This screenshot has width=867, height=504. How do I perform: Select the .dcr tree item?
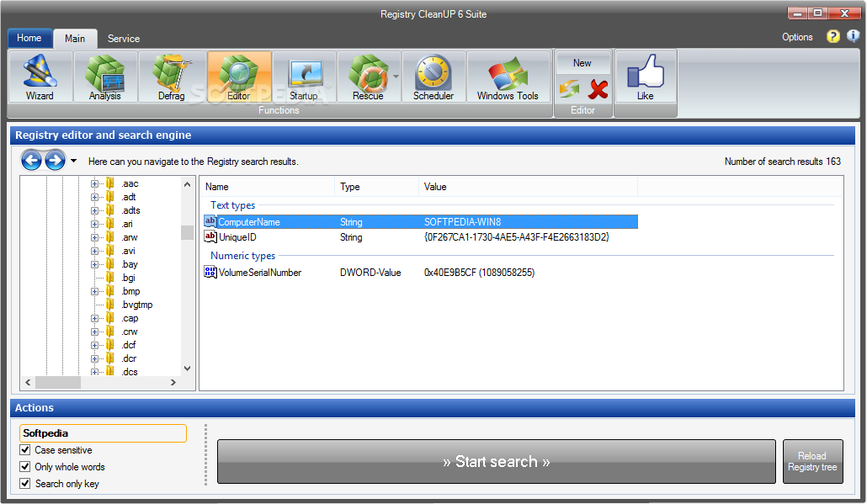coord(129,358)
